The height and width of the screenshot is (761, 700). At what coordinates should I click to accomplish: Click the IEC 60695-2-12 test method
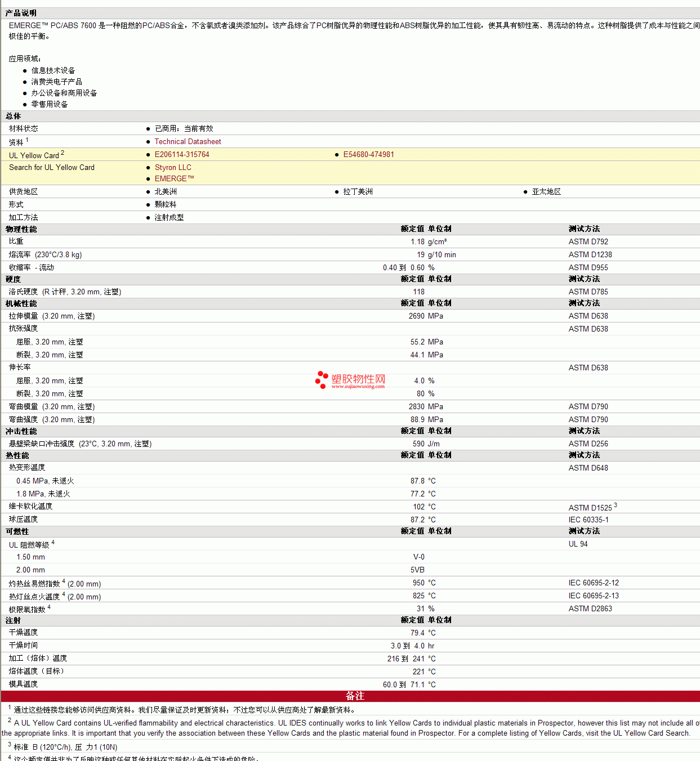tap(594, 583)
